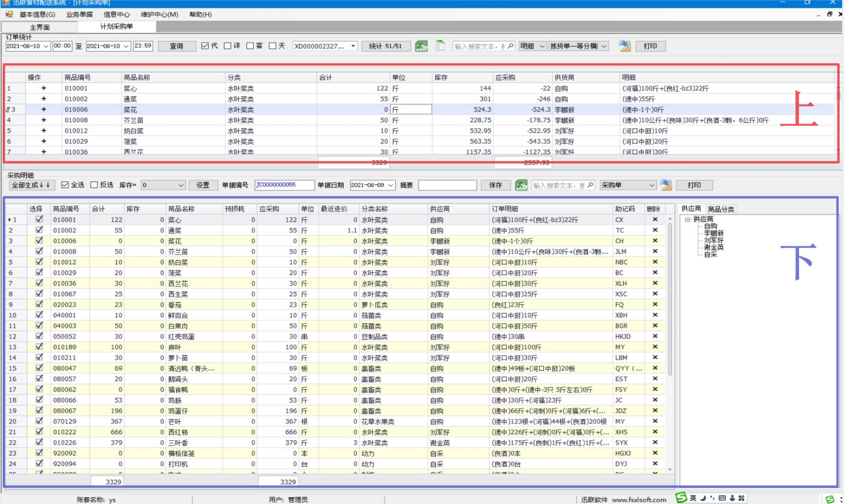This screenshot has width=844, height=504.
Task: Expand row 010001 using the plus icon
Action: tap(44, 88)
